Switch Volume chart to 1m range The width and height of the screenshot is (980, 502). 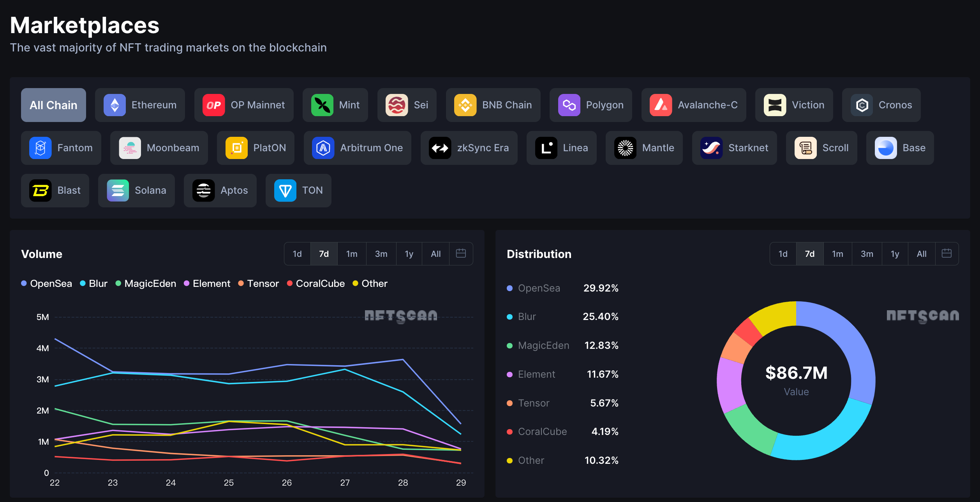[x=352, y=254]
